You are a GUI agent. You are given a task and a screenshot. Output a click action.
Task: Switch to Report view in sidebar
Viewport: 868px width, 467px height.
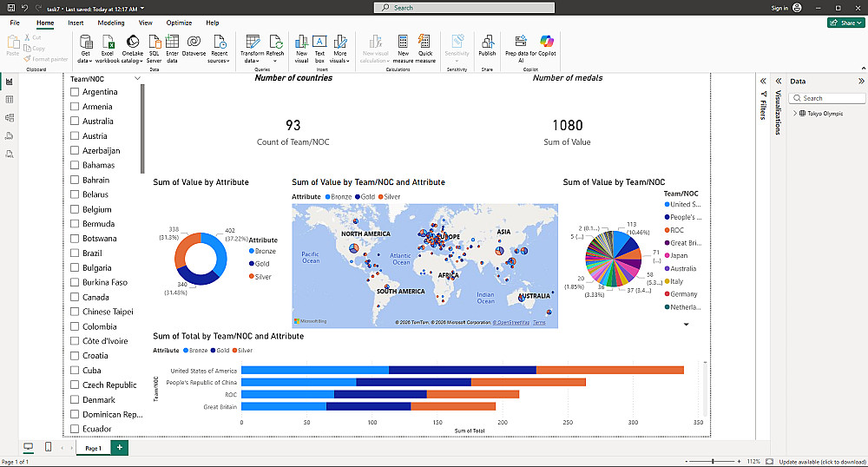point(9,82)
